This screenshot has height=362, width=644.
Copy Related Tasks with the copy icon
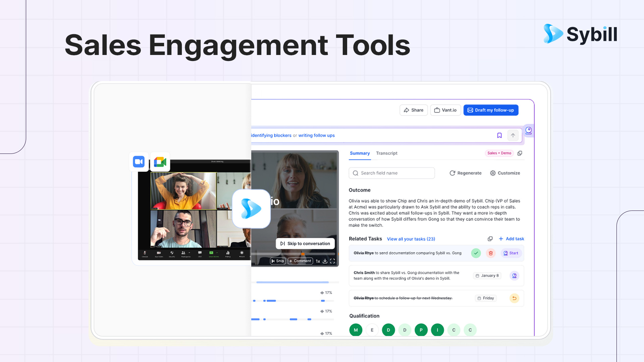click(x=490, y=239)
